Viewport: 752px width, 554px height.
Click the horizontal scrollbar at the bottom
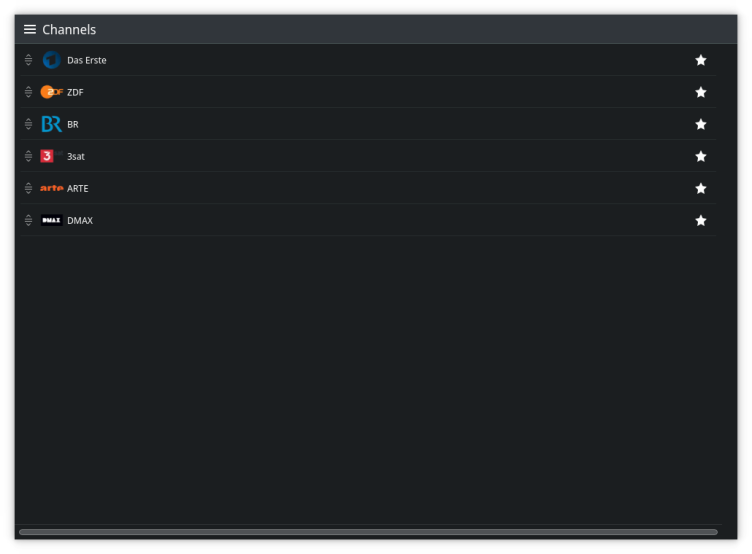coord(368,531)
